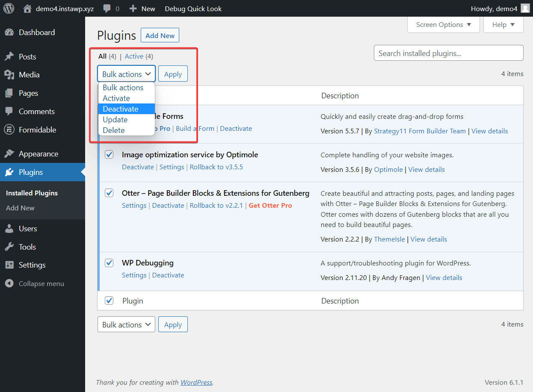Open the bottom Bulk actions dropdown

pos(126,324)
